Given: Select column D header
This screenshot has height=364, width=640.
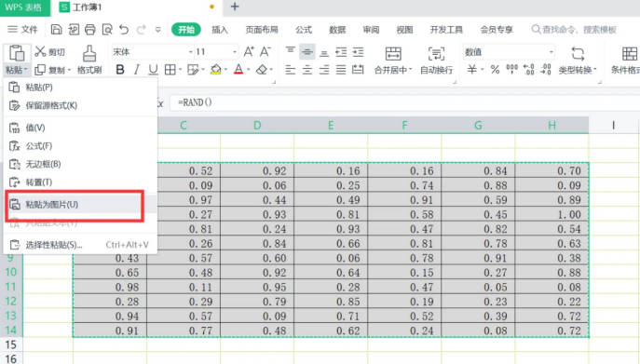Looking at the screenshot, I should pyautogui.click(x=257, y=125).
